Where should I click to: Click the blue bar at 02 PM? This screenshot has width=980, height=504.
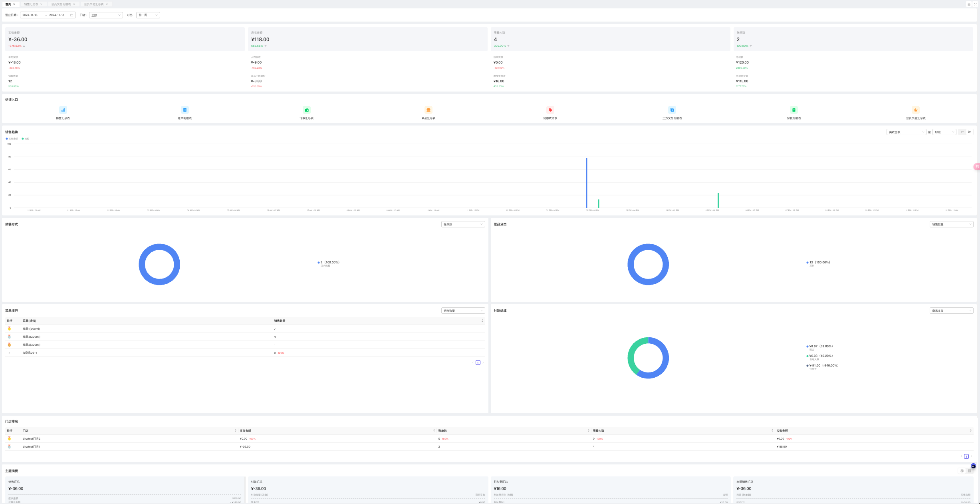586,183
